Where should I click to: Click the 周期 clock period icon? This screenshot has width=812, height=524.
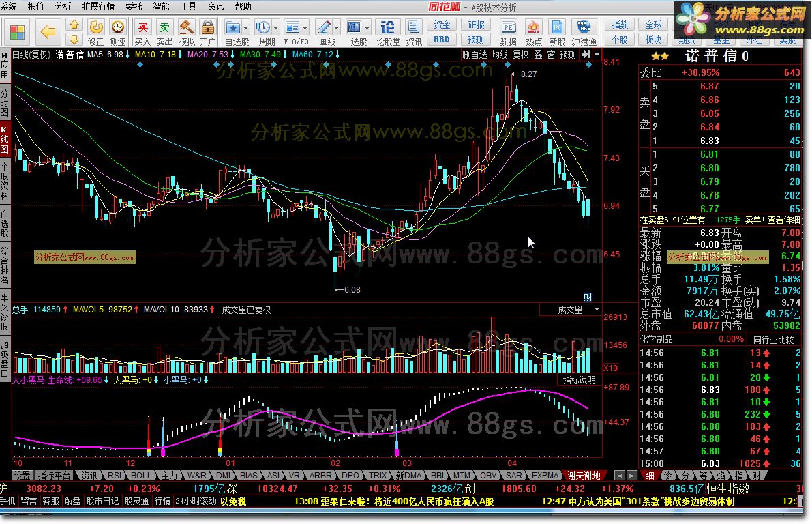264,32
